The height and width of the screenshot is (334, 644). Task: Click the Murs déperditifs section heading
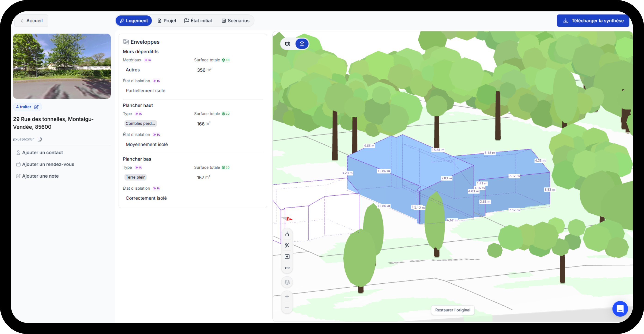click(x=140, y=52)
